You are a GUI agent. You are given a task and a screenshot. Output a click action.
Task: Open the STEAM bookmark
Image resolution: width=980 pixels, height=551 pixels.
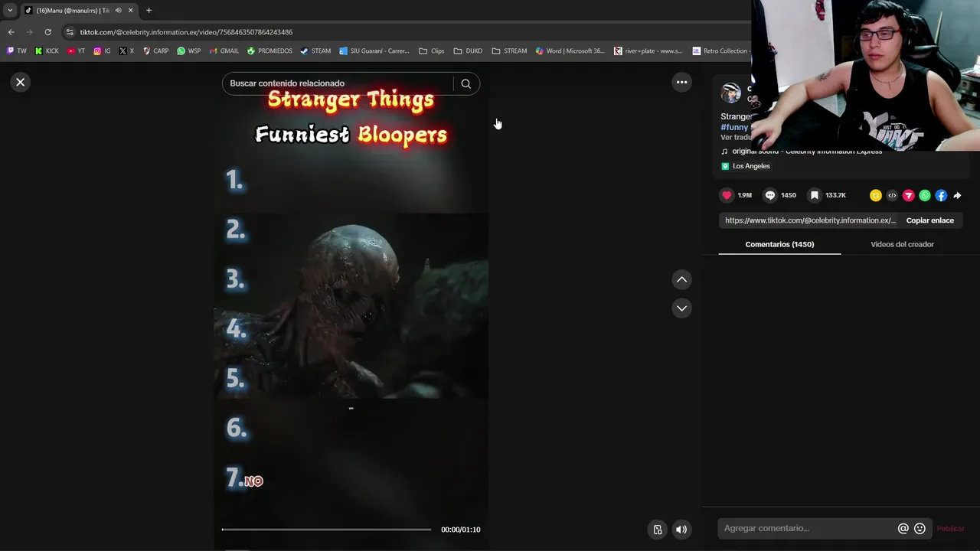(315, 51)
